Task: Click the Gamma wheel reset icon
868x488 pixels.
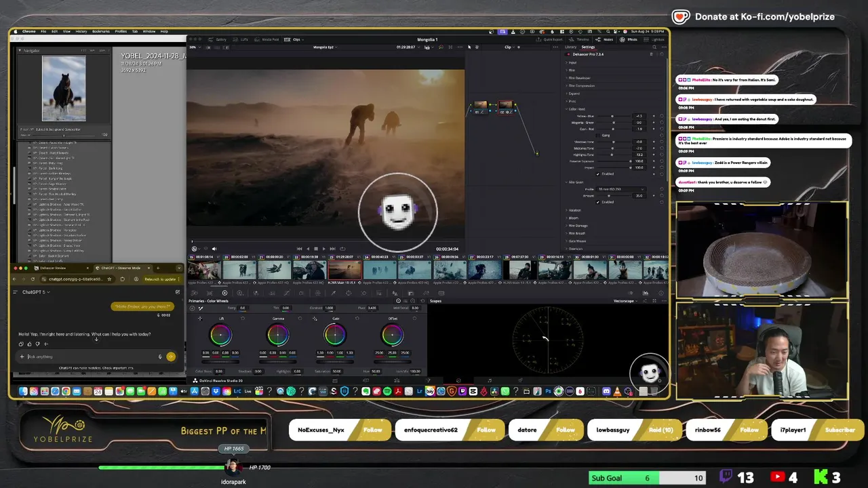Action: 300,319
